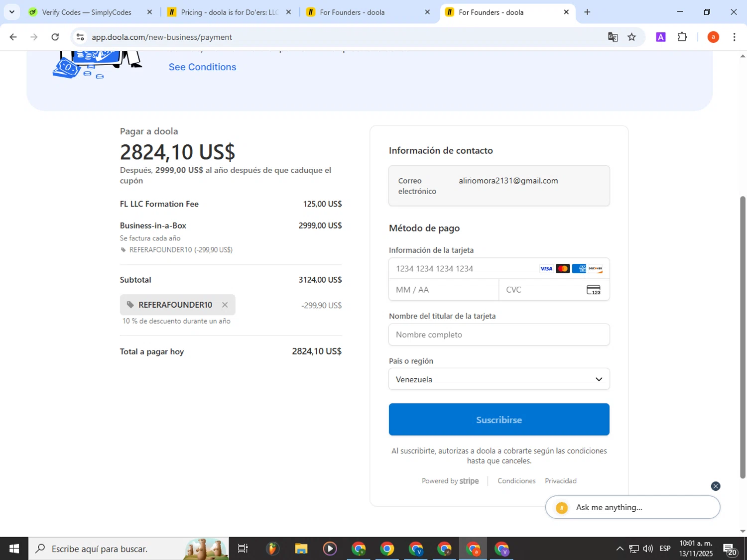
Task: Open the Stripe Privacidad link
Action: [561, 481]
